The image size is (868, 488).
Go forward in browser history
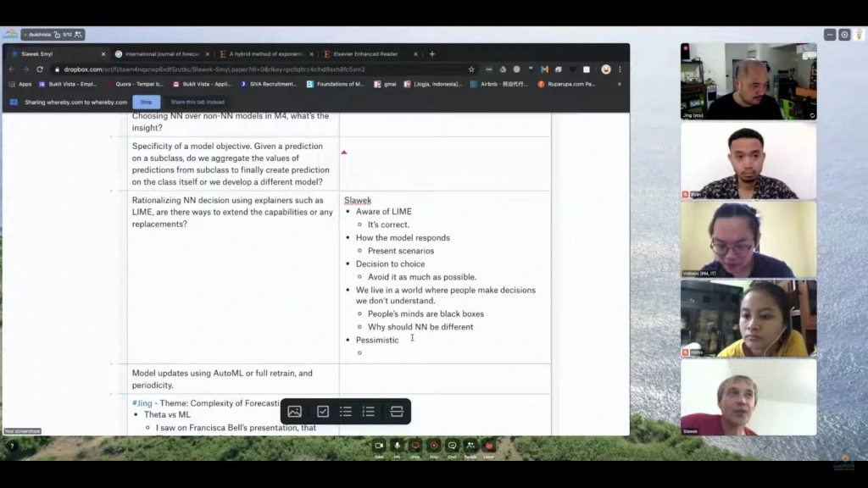25,69
